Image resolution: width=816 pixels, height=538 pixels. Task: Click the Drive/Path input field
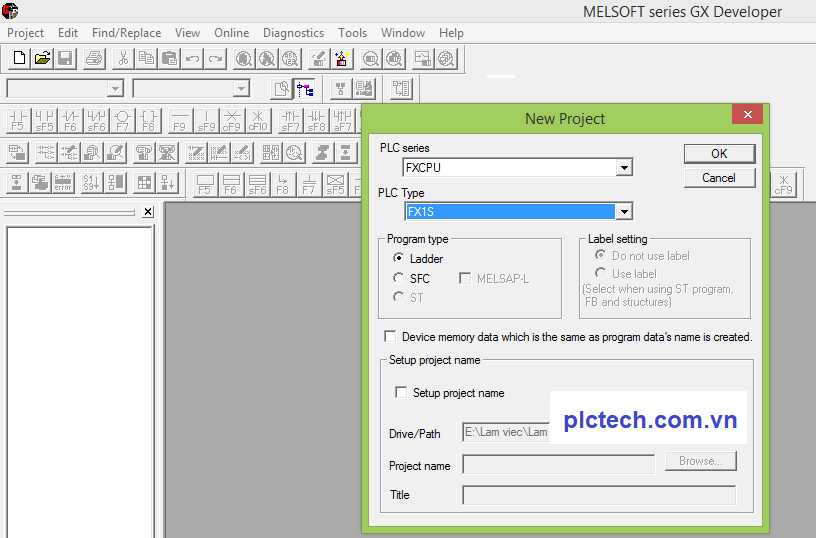506,432
